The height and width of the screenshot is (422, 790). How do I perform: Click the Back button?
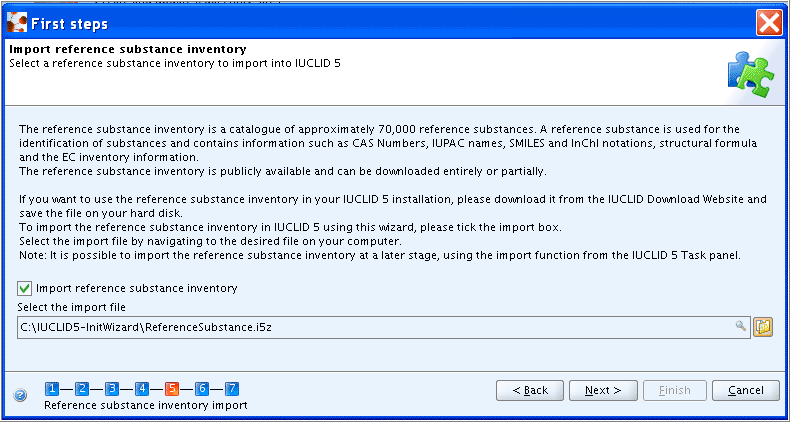(x=530, y=390)
